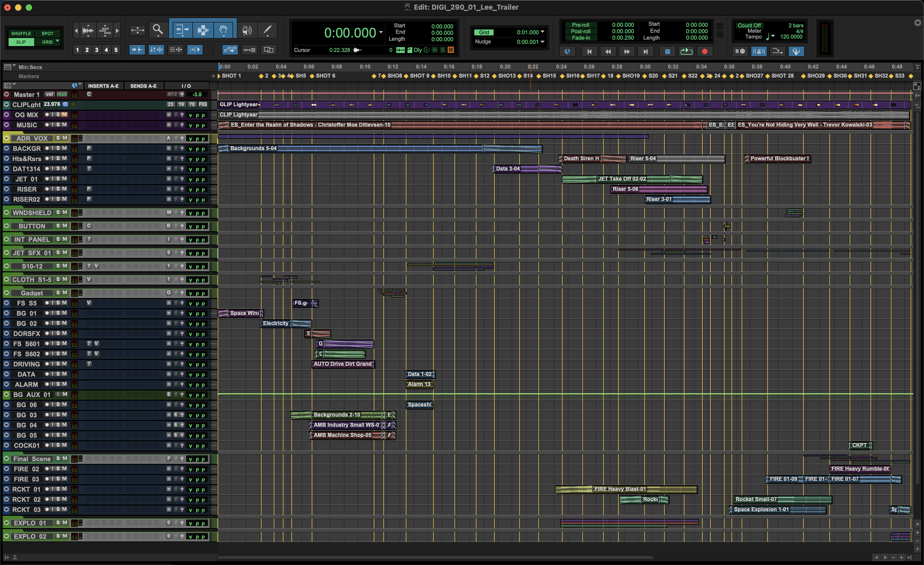
Task: Select the Scrubber speaker tool
Action: (247, 30)
